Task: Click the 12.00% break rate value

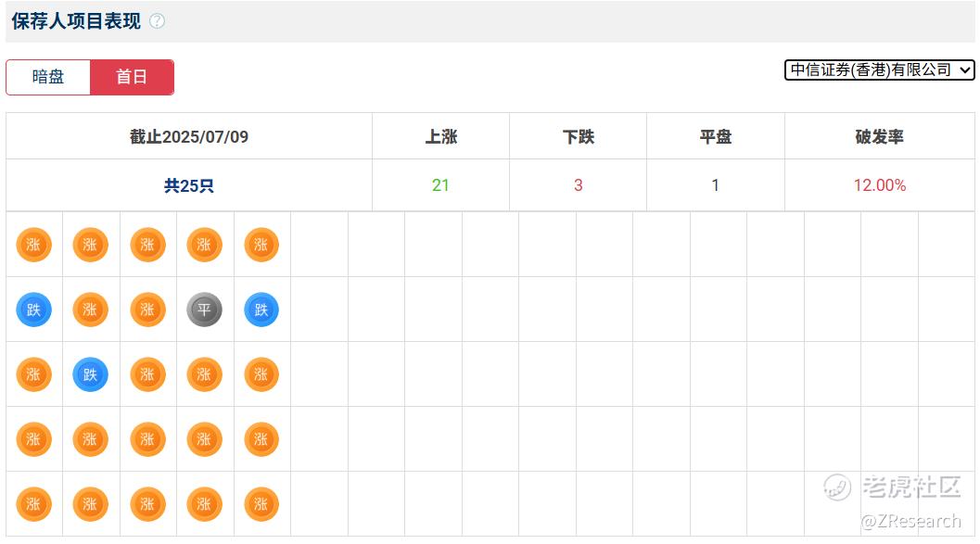Action: [879, 185]
